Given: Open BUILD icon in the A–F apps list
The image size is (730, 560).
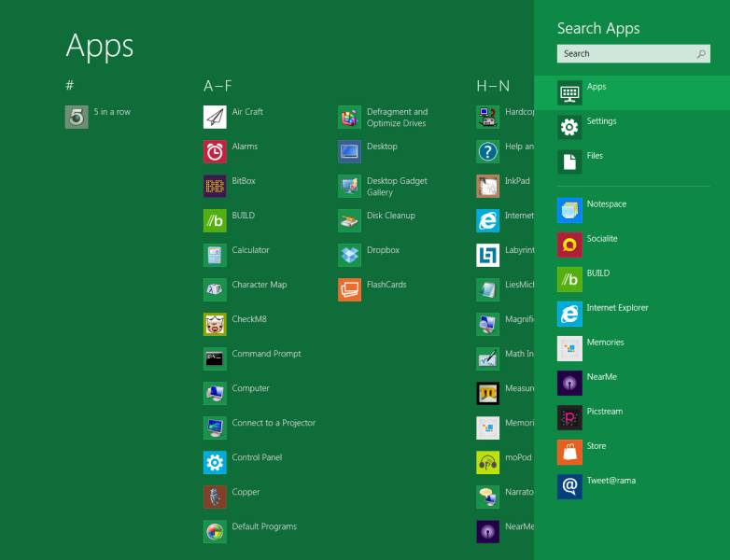Looking at the screenshot, I should [215, 220].
